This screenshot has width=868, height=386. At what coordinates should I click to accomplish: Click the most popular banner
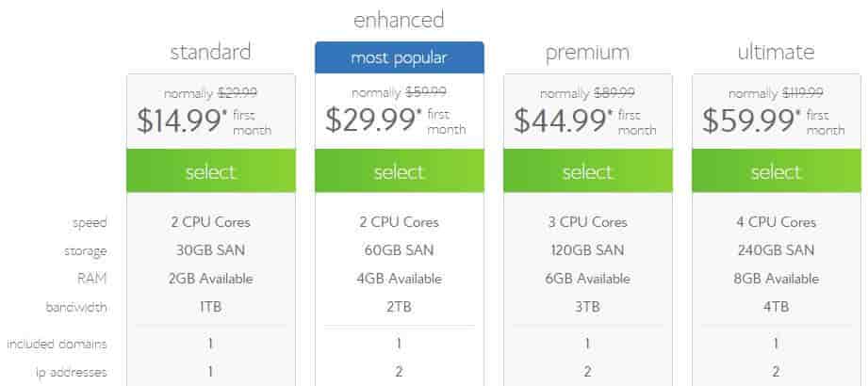(399, 57)
